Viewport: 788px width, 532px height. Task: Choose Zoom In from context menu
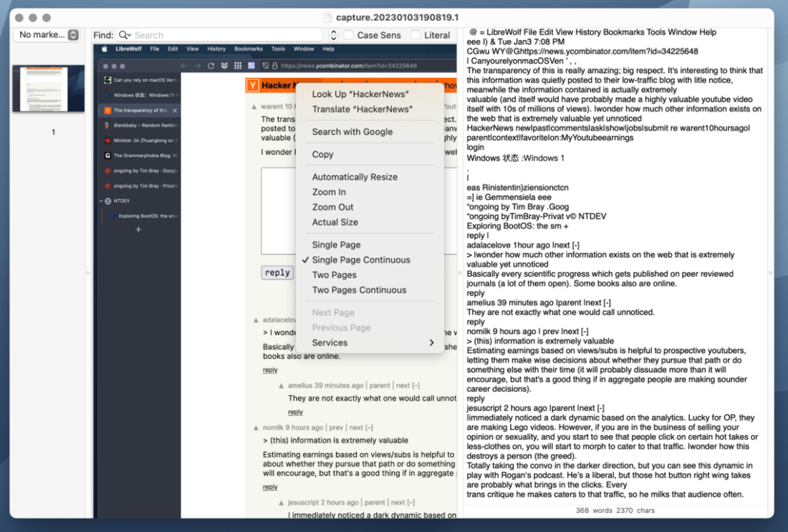tap(328, 192)
